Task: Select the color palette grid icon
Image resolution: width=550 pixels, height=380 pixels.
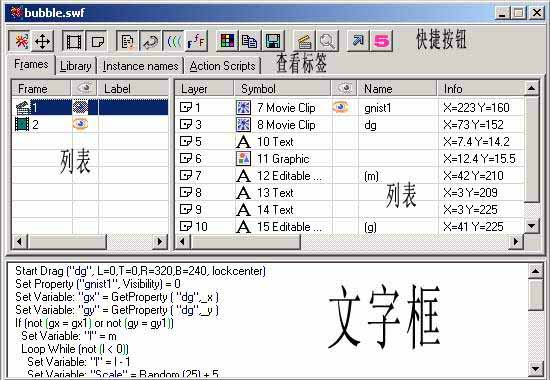Action: (x=227, y=41)
